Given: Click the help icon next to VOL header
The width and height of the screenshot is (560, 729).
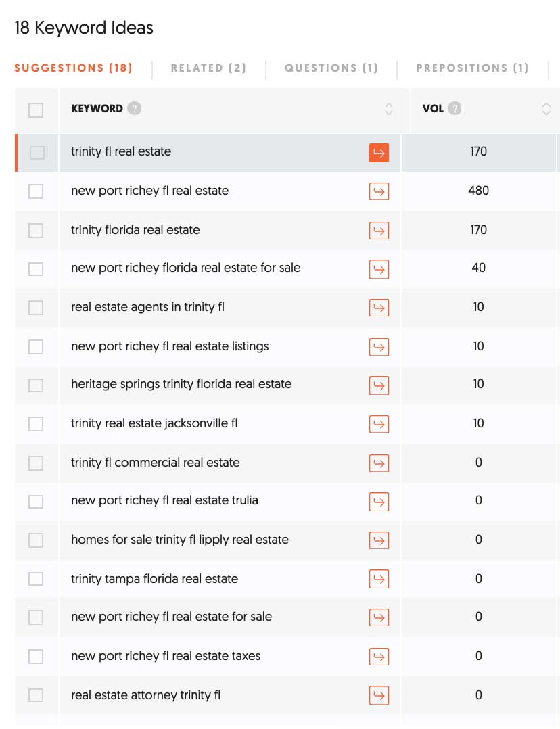Looking at the screenshot, I should [455, 108].
